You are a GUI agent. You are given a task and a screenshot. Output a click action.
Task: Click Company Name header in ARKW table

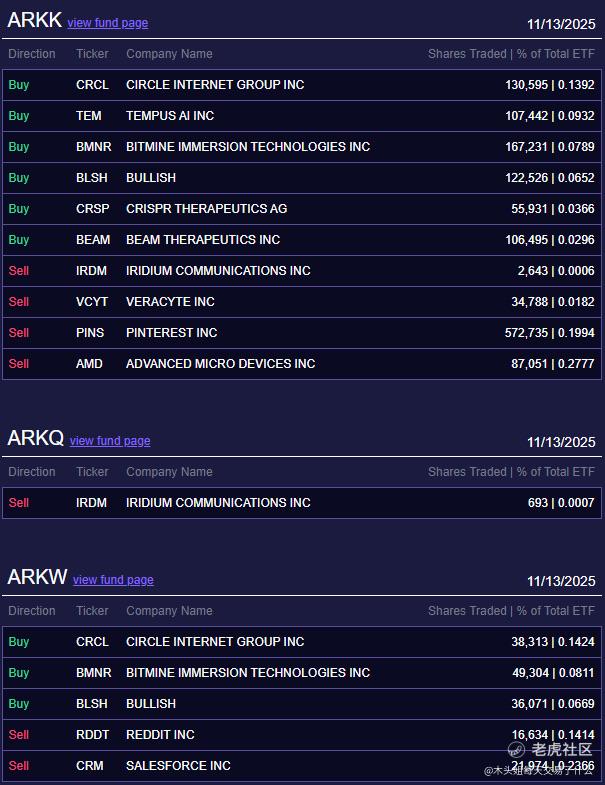[x=169, y=611]
